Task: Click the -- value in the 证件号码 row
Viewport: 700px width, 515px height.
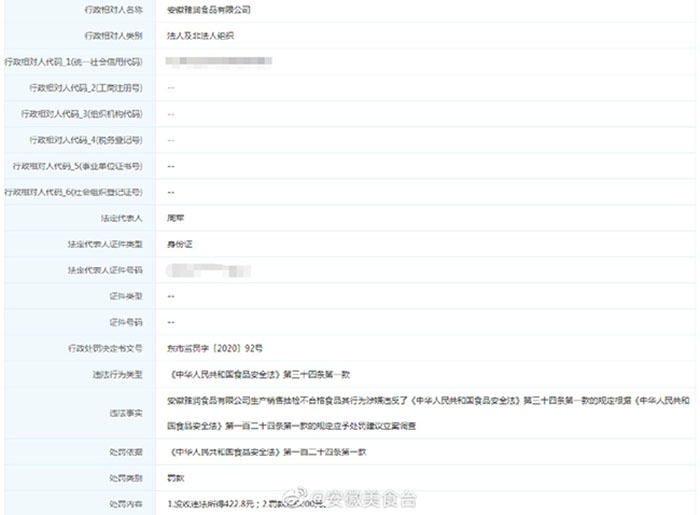Action: pyautogui.click(x=171, y=322)
